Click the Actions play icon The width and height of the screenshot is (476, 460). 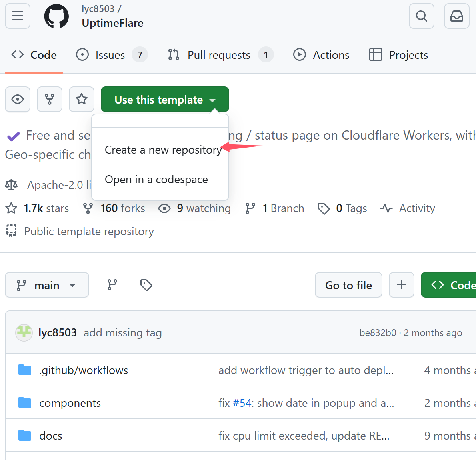tap(299, 55)
